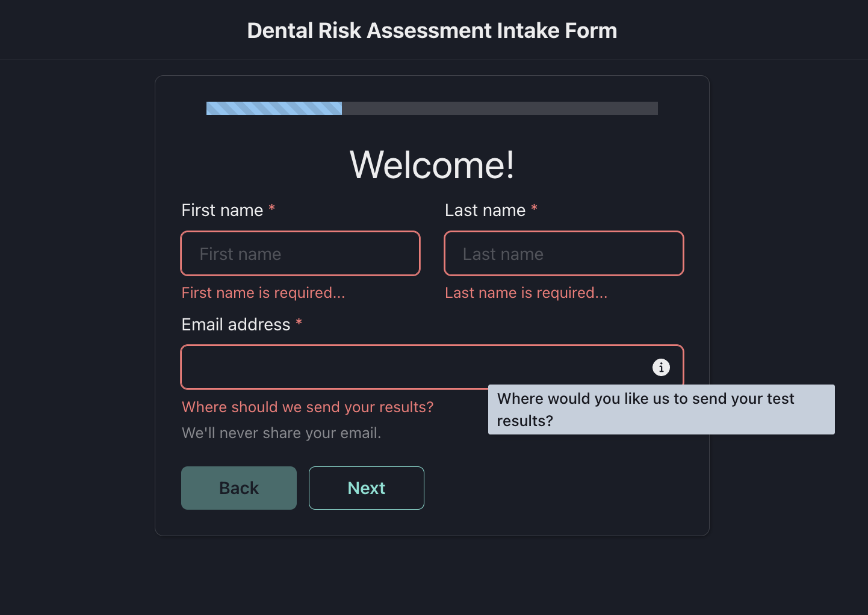The image size is (868, 615).
Task: Click the info icon in the email field
Action: (x=661, y=367)
